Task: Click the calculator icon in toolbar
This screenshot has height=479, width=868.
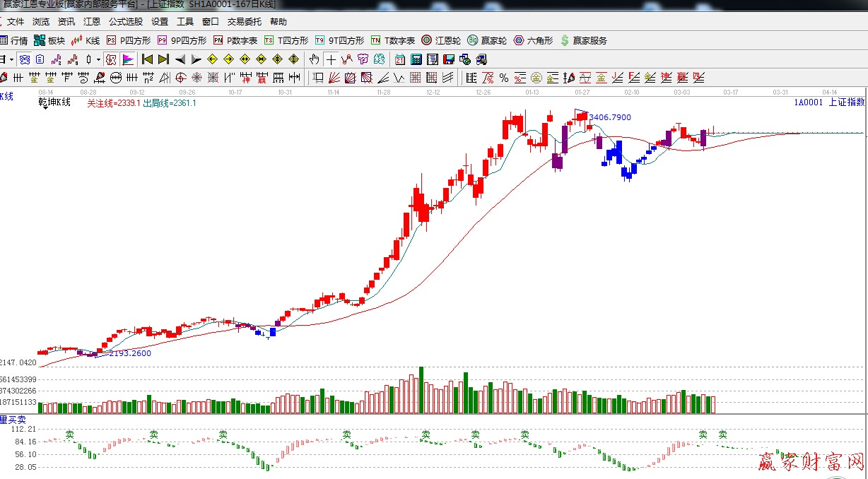Action: (416, 59)
